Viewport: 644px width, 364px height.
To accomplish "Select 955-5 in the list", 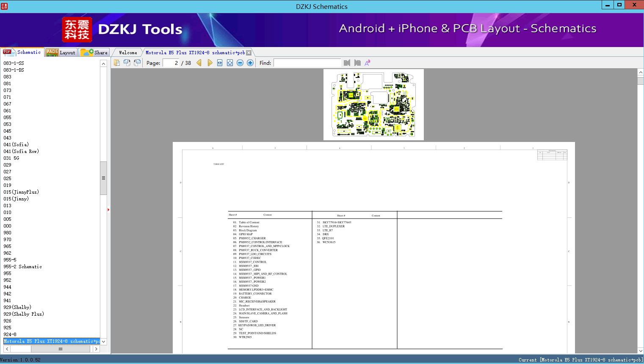I will 10,260.
